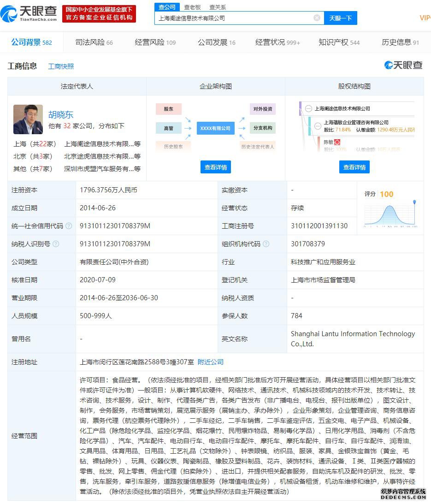Viewport: 431px width, 504px height.
Task: Click help icon beside 纳税人识别号
Action: [x=56, y=244]
